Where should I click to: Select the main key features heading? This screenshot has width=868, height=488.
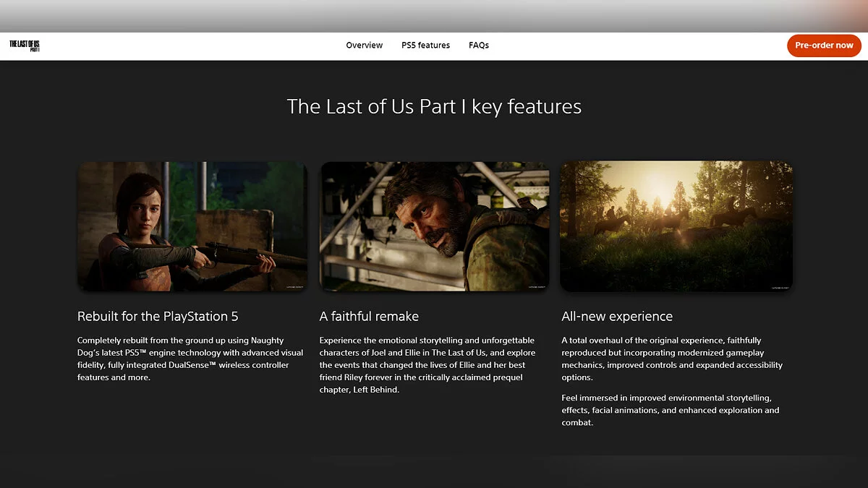pos(434,106)
